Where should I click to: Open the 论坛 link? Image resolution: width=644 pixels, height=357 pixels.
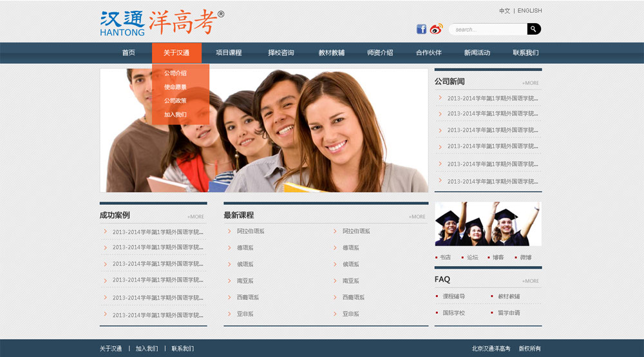[472, 257]
